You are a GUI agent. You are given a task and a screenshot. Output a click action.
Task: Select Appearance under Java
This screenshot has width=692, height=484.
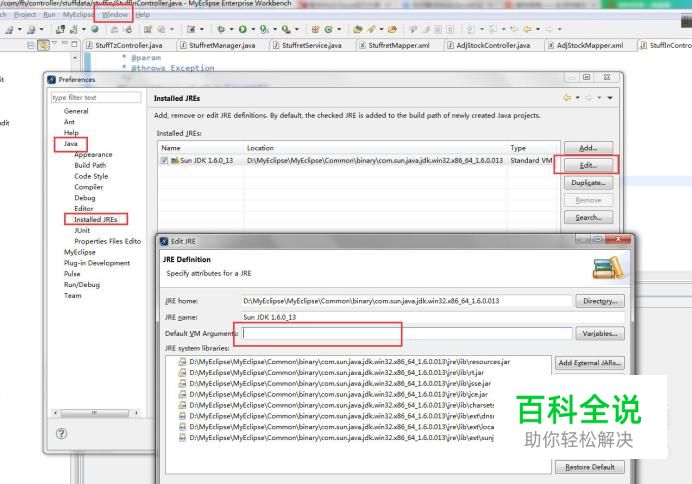click(93, 154)
